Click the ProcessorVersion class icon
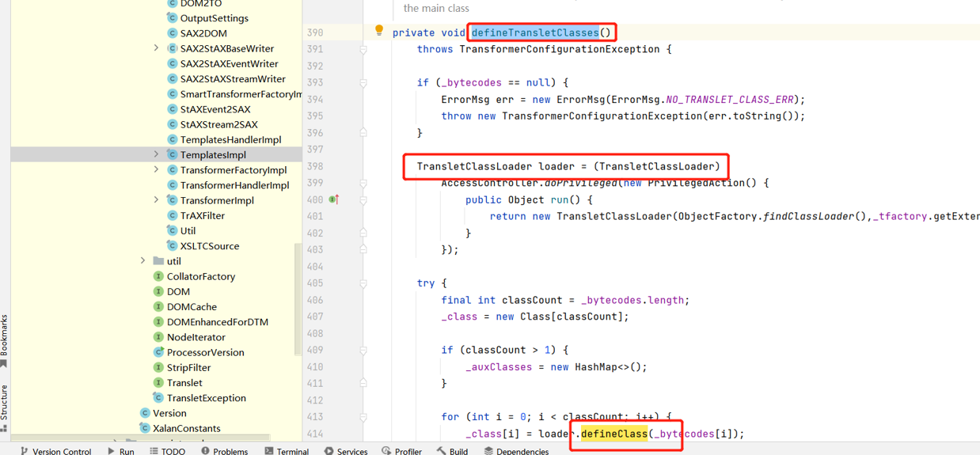Image resolution: width=980 pixels, height=455 pixels. (x=158, y=352)
